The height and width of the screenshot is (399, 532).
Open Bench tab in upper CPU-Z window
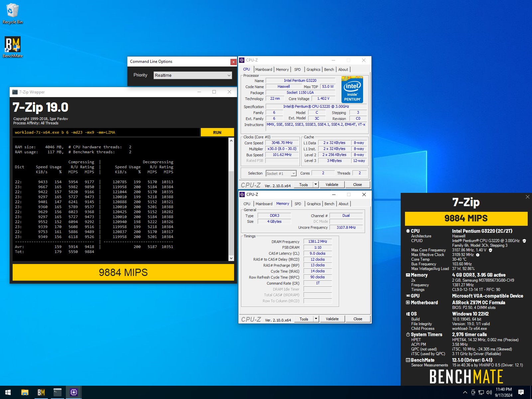click(x=329, y=69)
